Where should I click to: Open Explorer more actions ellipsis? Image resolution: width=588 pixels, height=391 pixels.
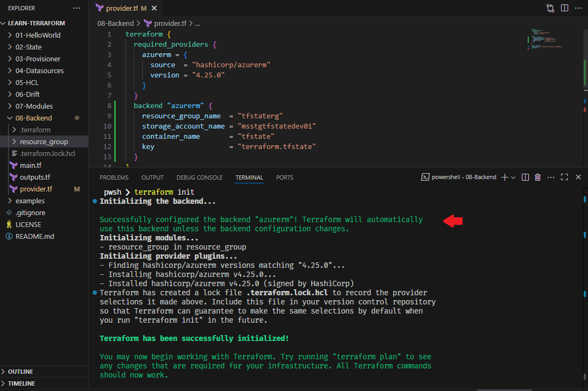[x=76, y=8]
